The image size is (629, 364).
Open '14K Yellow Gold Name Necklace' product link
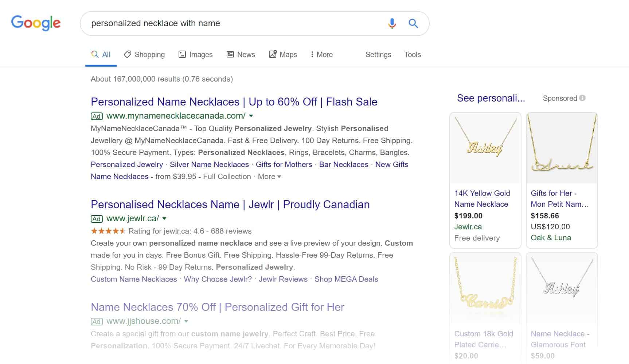pos(482,199)
